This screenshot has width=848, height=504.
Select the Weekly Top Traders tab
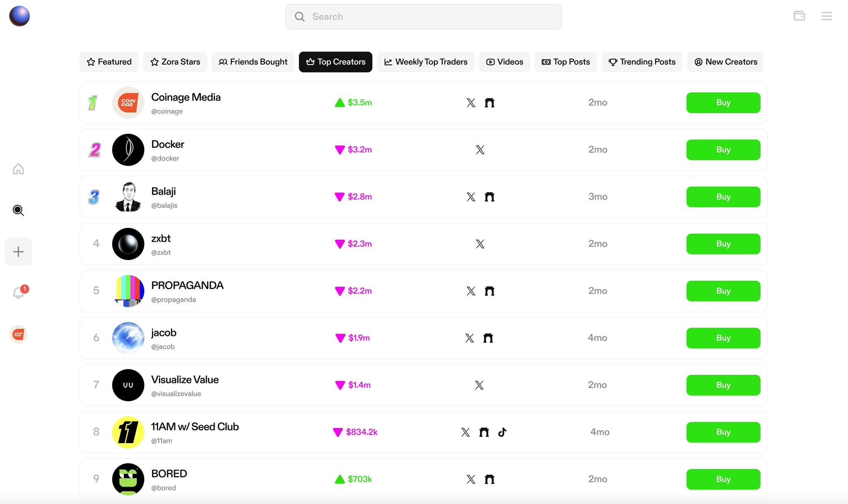[x=426, y=62]
